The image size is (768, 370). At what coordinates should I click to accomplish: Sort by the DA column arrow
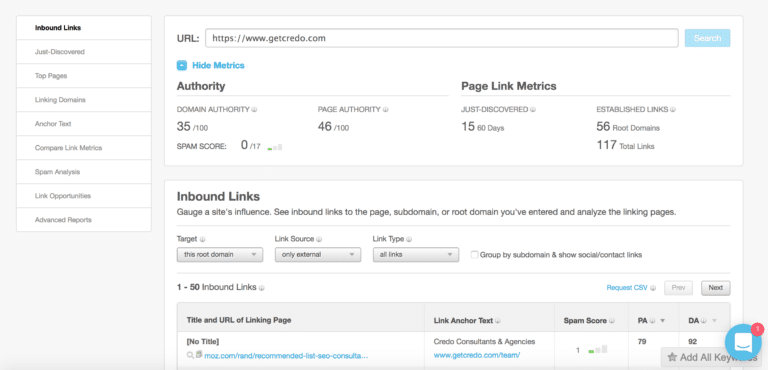[714, 321]
